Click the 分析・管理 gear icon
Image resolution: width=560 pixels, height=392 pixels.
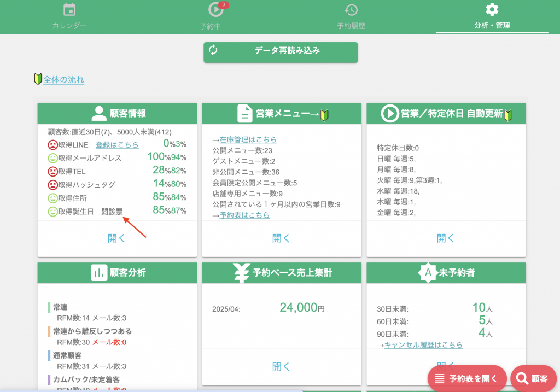click(492, 10)
